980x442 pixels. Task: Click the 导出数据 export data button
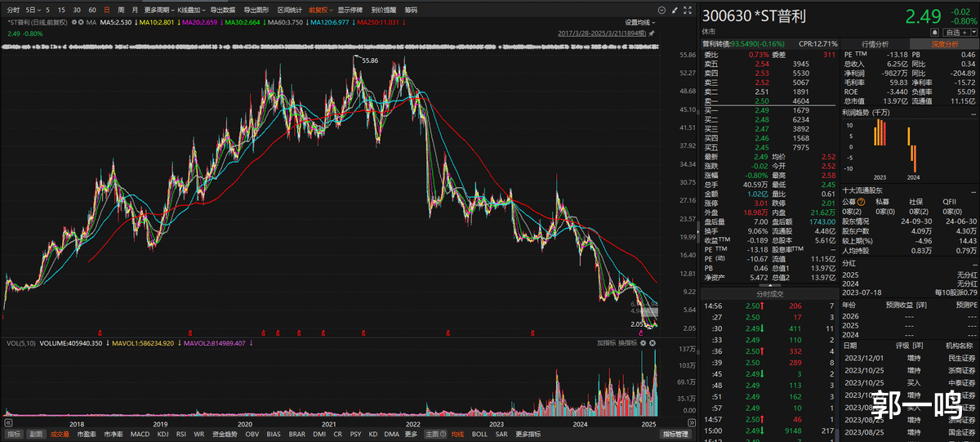pos(223,10)
